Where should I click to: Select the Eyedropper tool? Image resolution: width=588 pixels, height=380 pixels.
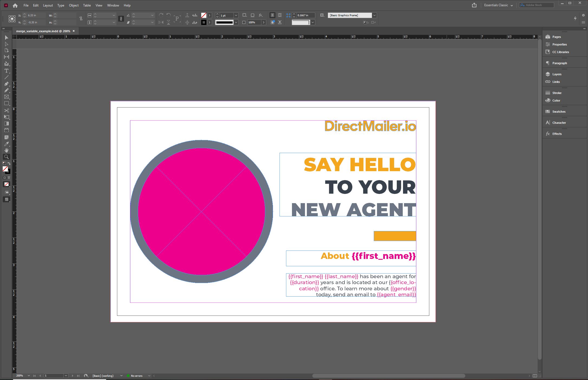coord(6,144)
